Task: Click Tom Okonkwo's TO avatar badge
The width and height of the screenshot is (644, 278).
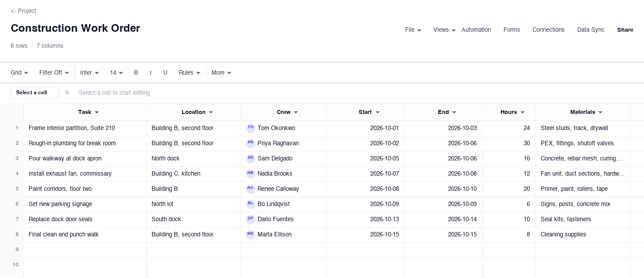Action: coord(250,128)
